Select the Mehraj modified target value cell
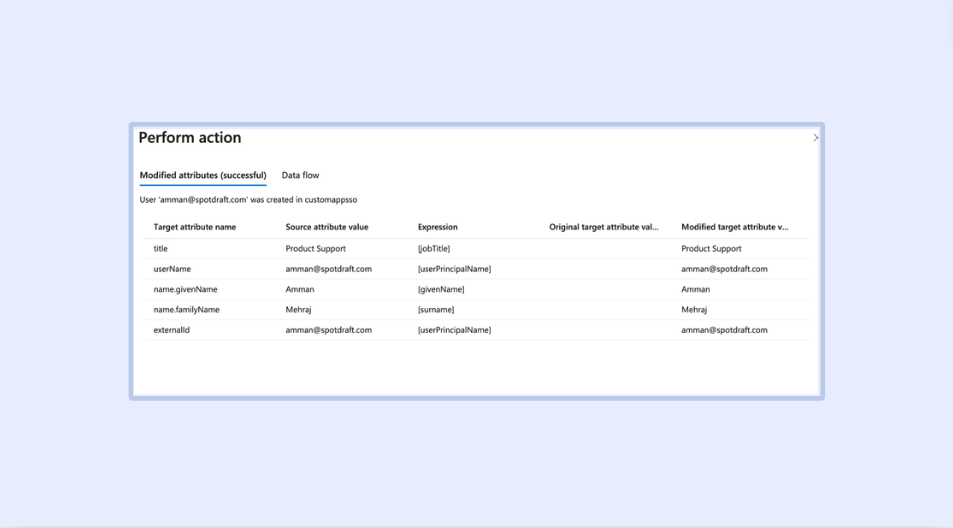The image size is (953, 528). pos(694,310)
